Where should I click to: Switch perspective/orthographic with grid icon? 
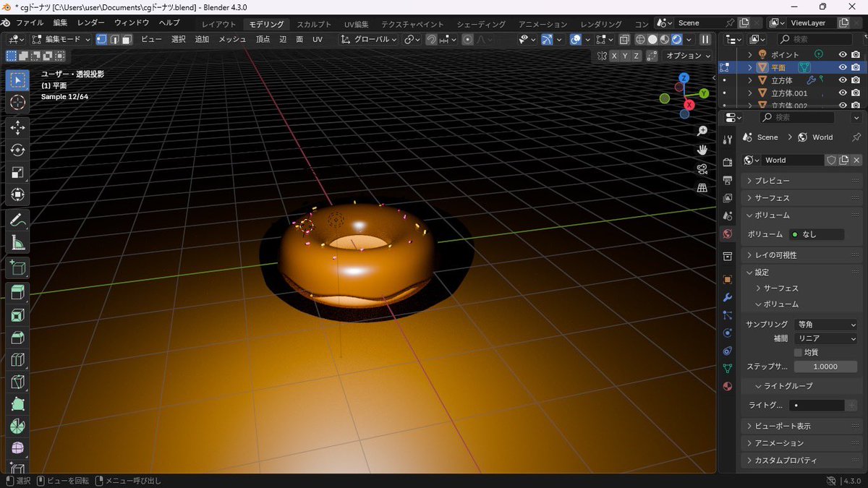point(702,187)
